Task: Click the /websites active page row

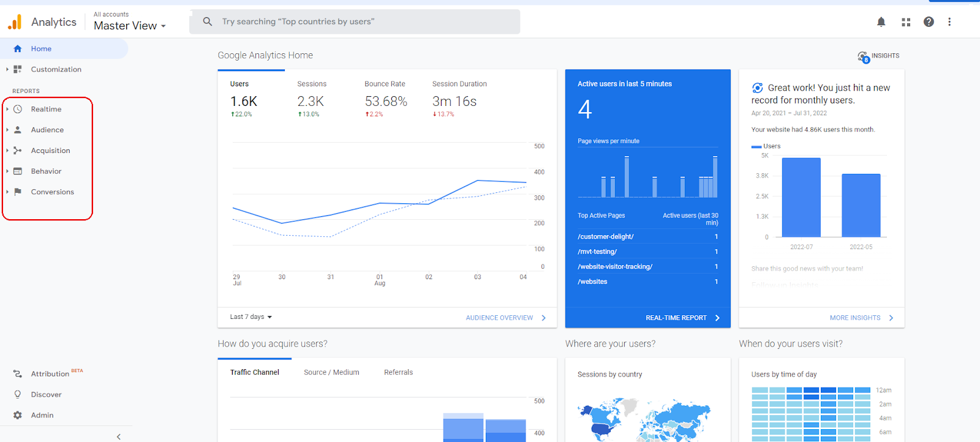Action: tap(648, 282)
